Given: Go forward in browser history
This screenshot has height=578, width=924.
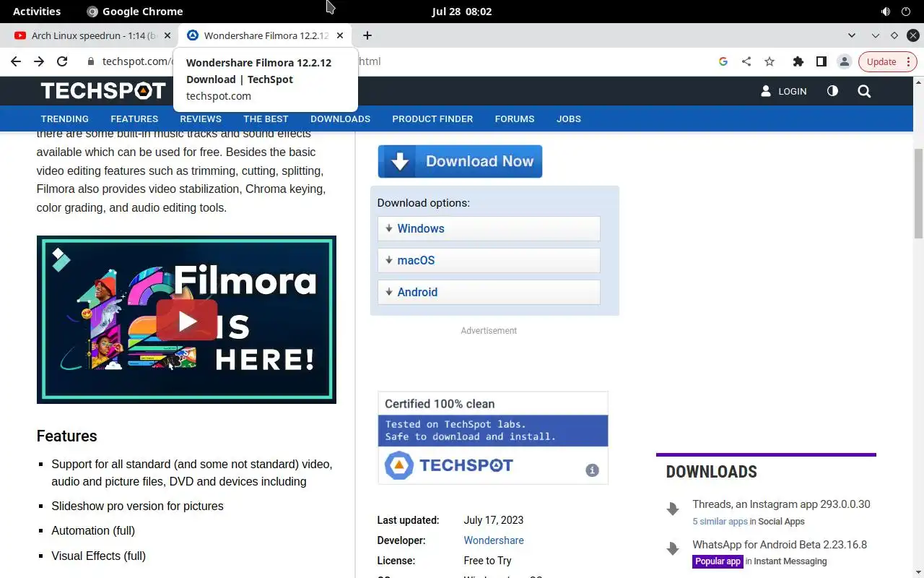Looking at the screenshot, I should click(x=39, y=61).
